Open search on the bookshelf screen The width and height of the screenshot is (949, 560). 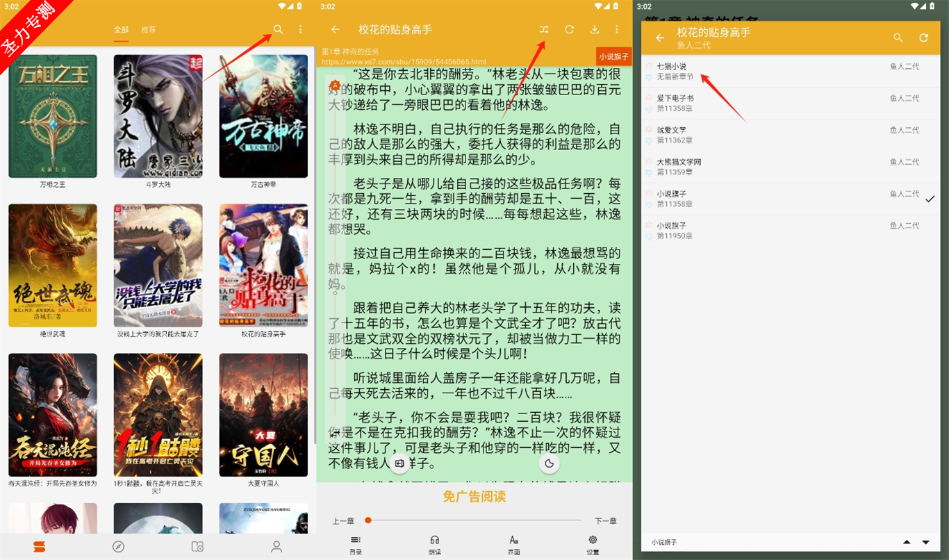click(x=278, y=29)
